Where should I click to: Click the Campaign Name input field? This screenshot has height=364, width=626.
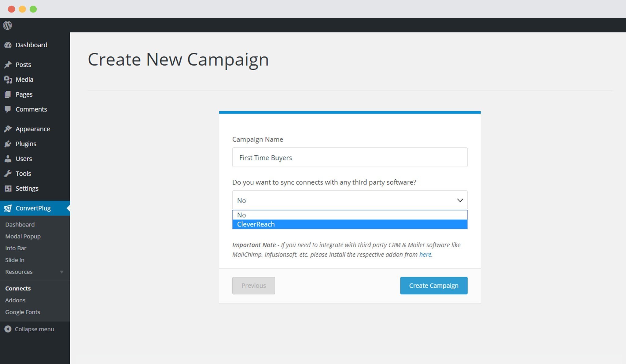pyautogui.click(x=350, y=157)
